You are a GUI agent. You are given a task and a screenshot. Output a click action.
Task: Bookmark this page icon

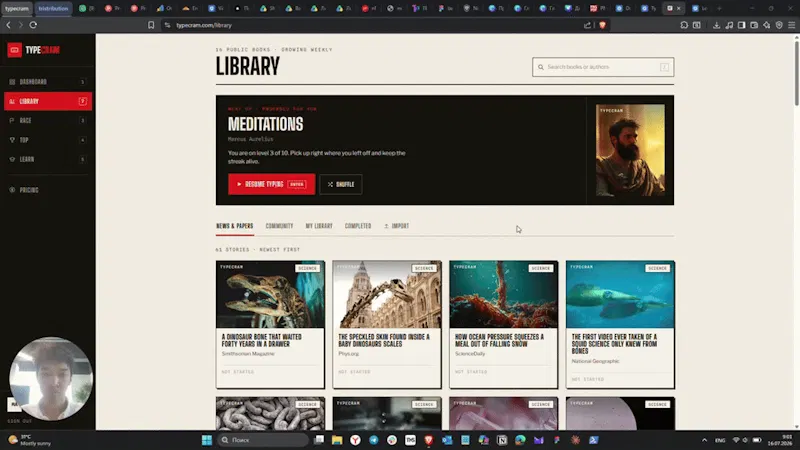(151, 25)
